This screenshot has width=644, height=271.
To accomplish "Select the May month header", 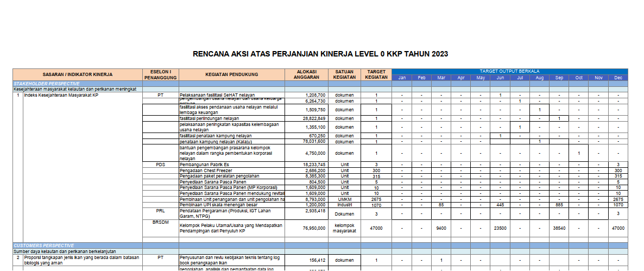I will click(481, 78).
